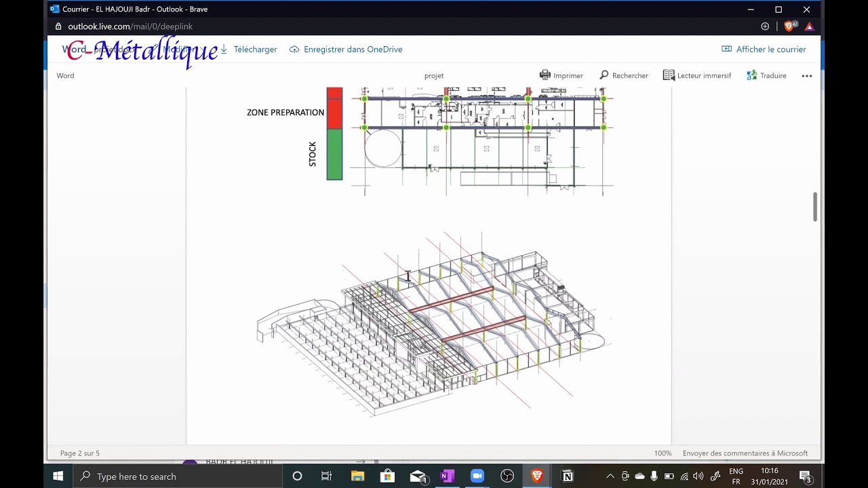Open File Explorer from the taskbar

[x=357, y=476]
